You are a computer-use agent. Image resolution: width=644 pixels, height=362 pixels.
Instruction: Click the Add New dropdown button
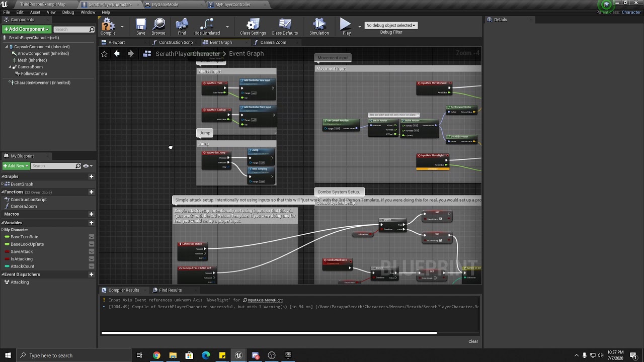coord(16,166)
